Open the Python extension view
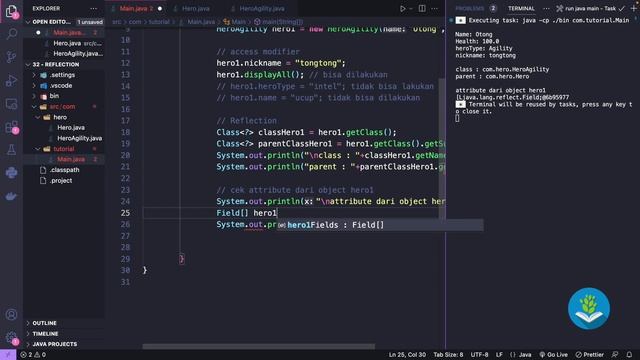 11,173
